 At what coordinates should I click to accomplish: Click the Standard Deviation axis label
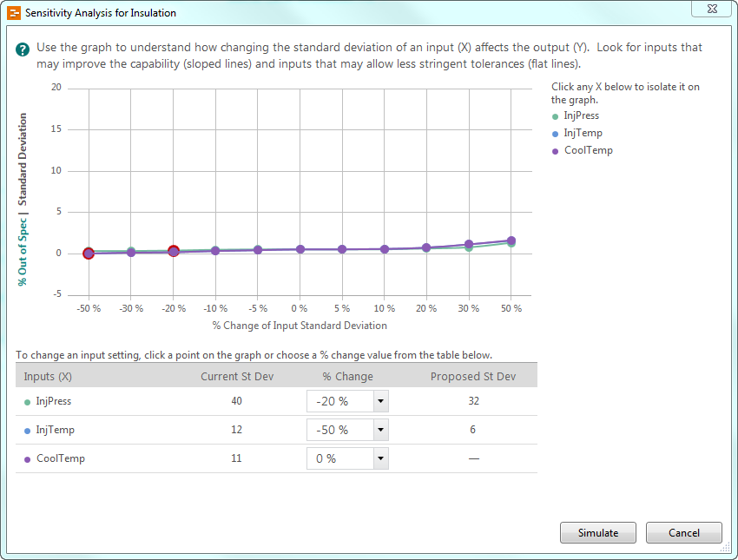coord(23,157)
